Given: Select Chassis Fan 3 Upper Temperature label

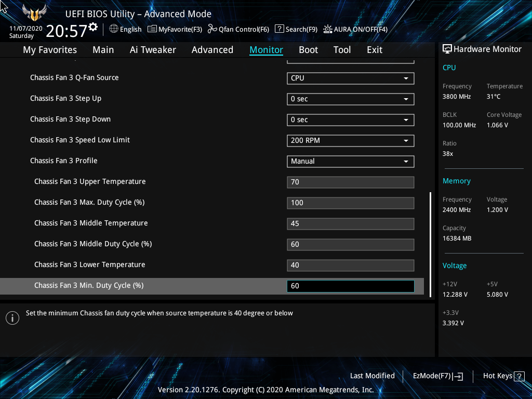Looking at the screenshot, I should [x=90, y=181].
